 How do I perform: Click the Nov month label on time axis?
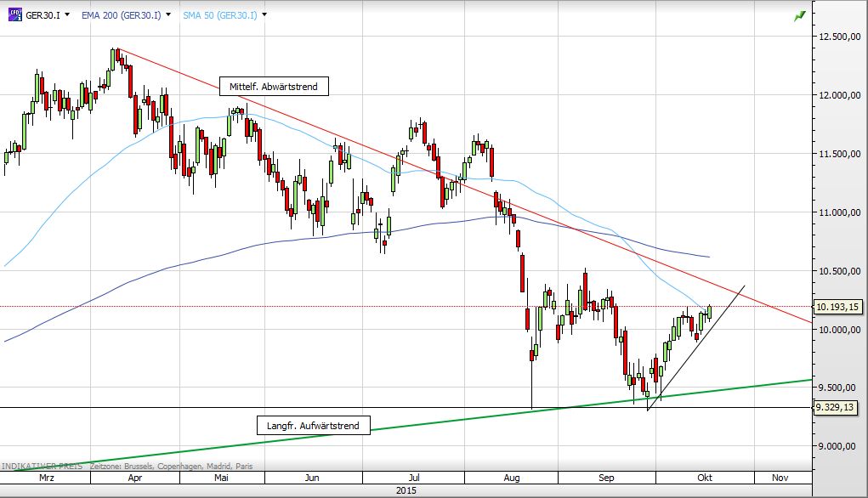780,478
